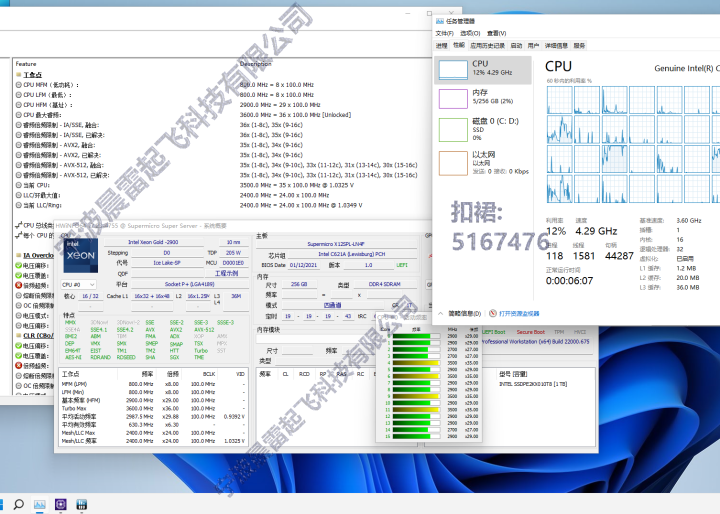Screen dimensions: 720x514
Task: Click the AVX-512 feature flag
Action: point(204,330)
